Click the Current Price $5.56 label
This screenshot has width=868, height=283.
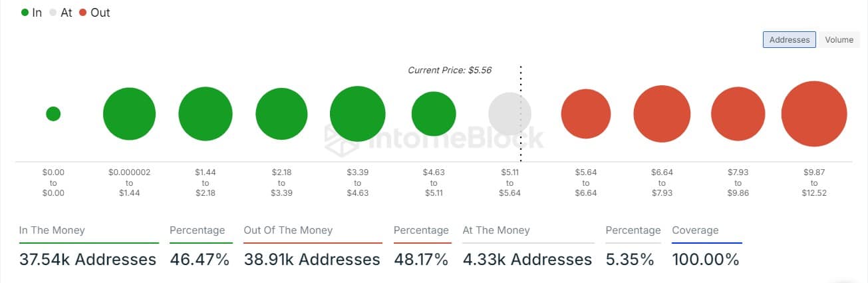click(450, 70)
